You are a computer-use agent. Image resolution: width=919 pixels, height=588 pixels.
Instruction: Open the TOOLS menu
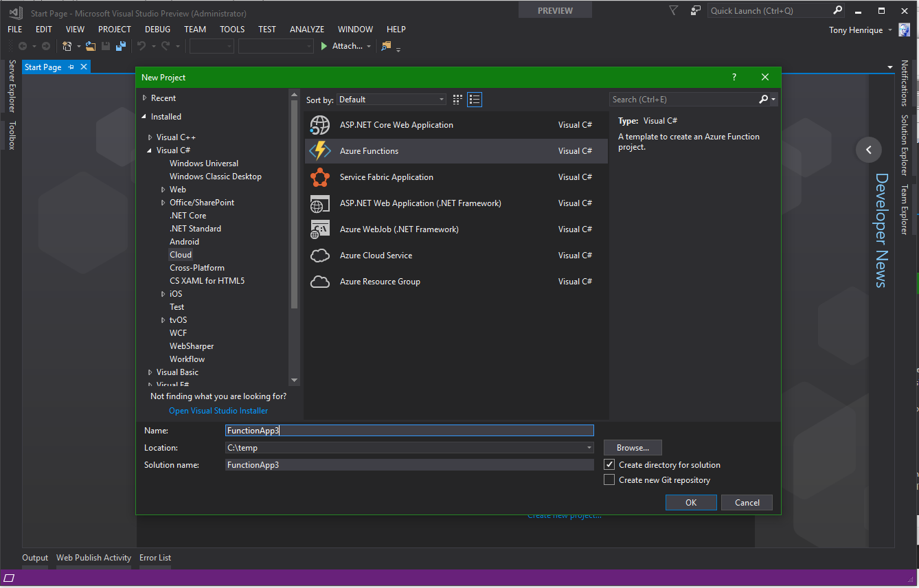coord(232,30)
